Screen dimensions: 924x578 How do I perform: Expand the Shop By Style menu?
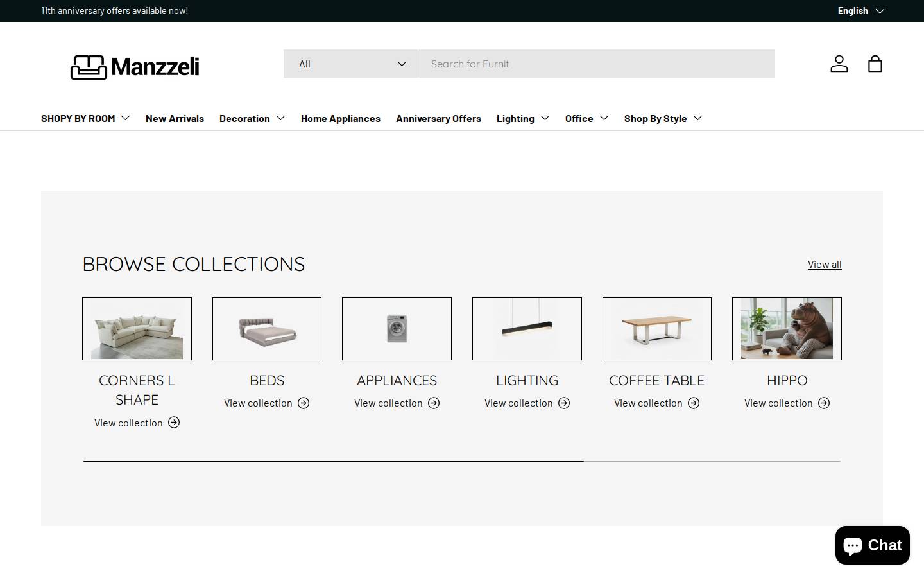click(663, 118)
